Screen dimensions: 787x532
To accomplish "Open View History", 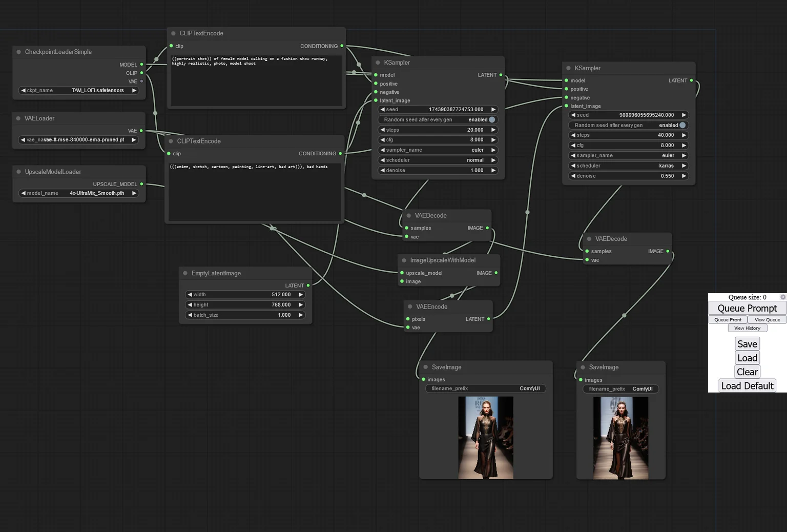I will [x=747, y=328].
